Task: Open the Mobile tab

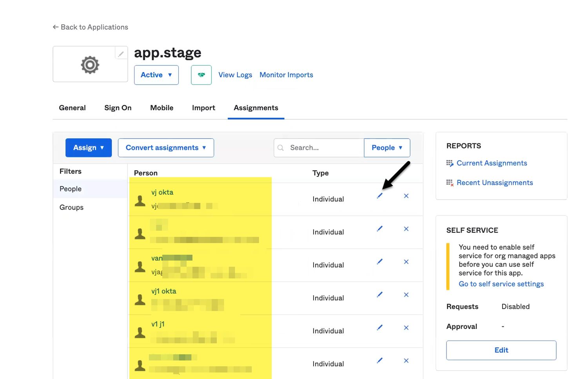Action: click(162, 108)
